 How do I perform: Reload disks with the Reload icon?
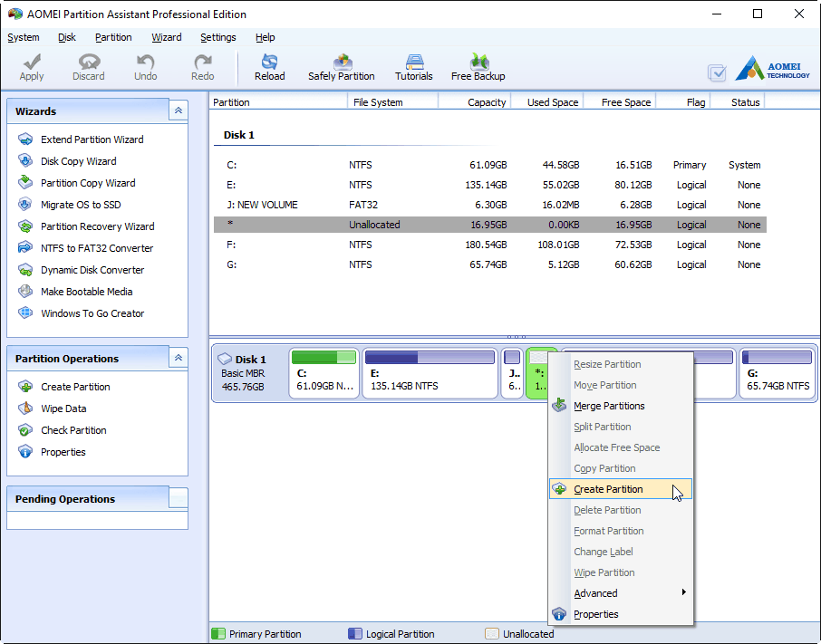click(270, 62)
